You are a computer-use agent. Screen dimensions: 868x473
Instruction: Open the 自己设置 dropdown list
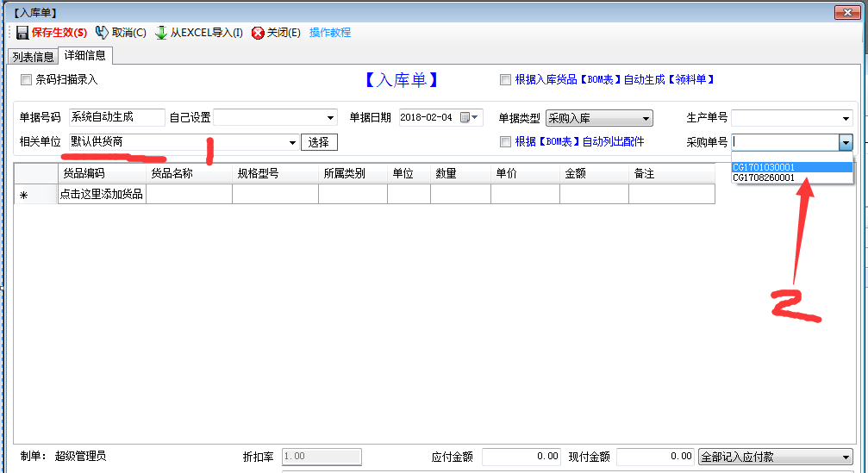331,118
